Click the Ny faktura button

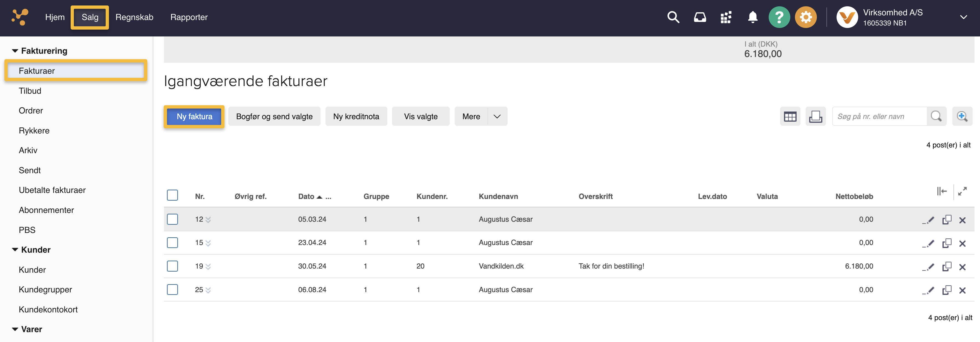(x=194, y=116)
